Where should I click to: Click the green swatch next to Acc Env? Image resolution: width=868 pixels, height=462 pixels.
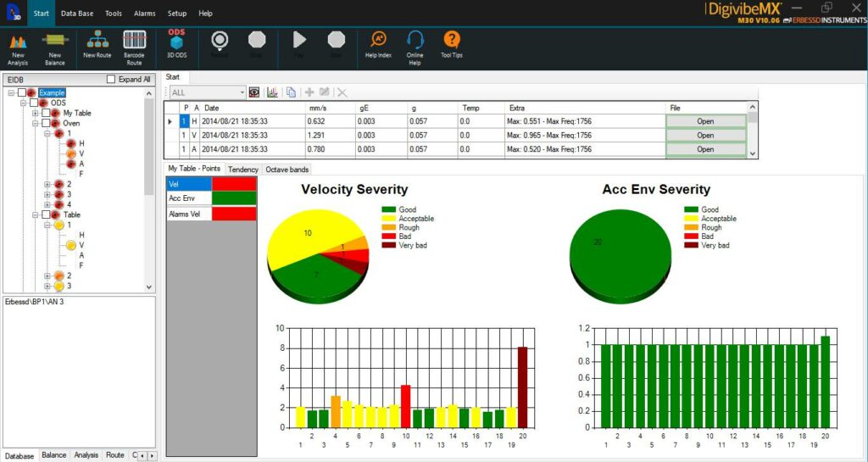click(x=234, y=198)
